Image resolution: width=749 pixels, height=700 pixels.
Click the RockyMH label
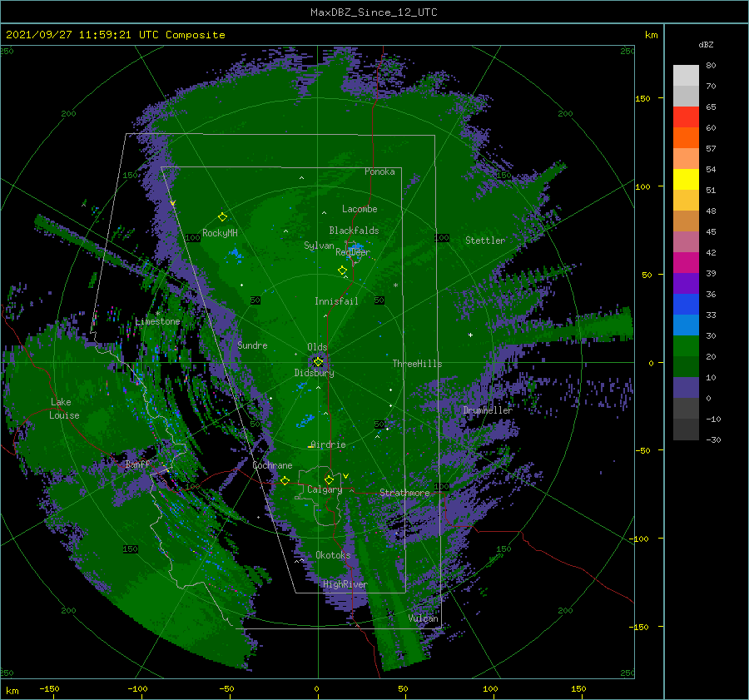click(220, 233)
